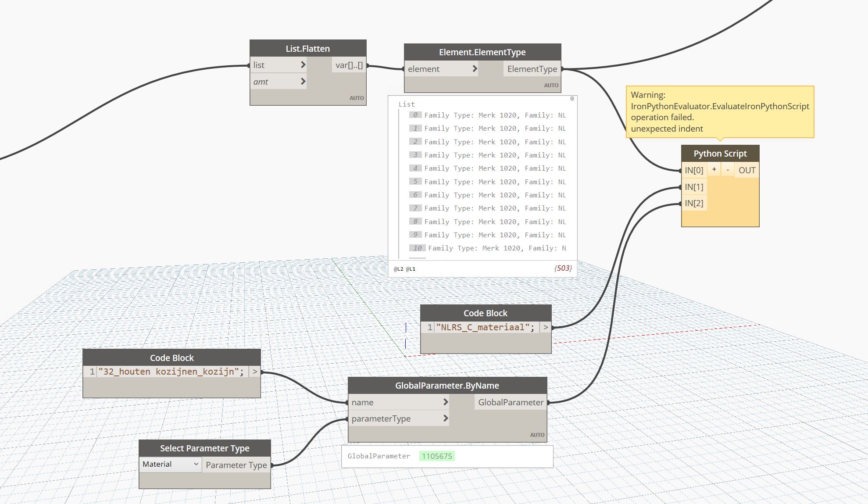Click the IN[0] port on Python Script

(694, 170)
